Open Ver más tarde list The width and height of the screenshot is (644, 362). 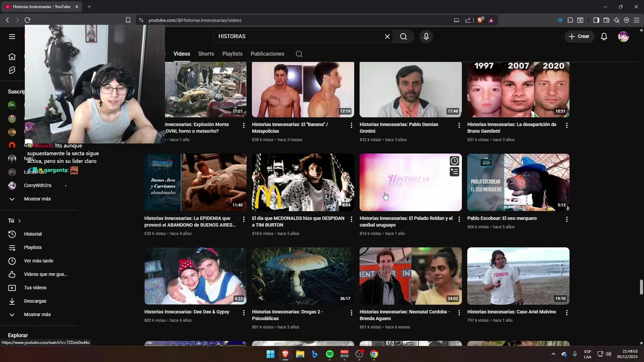point(38,261)
